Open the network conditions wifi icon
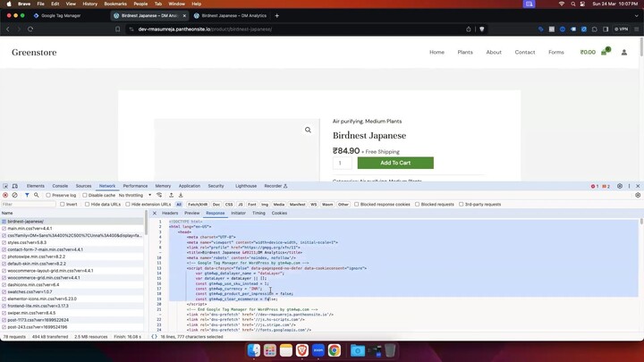Image resolution: width=644 pixels, height=362 pixels. click(x=159, y=196)
